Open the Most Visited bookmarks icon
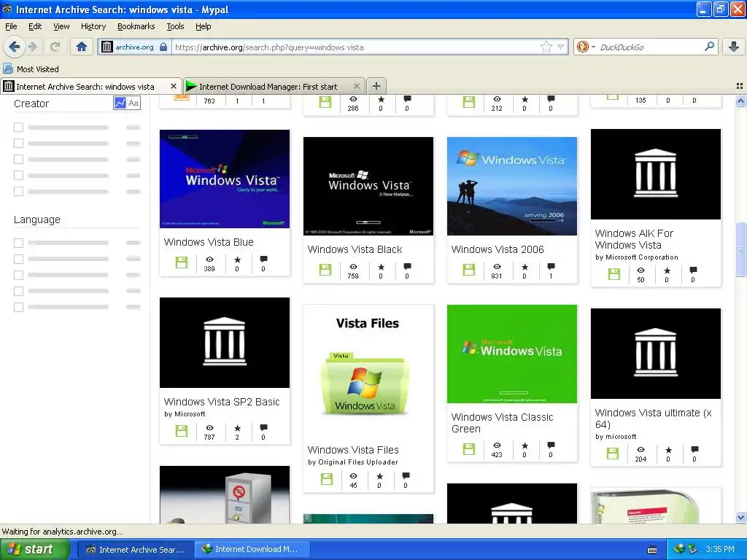 pyautogui.click(x=7, y=69)
